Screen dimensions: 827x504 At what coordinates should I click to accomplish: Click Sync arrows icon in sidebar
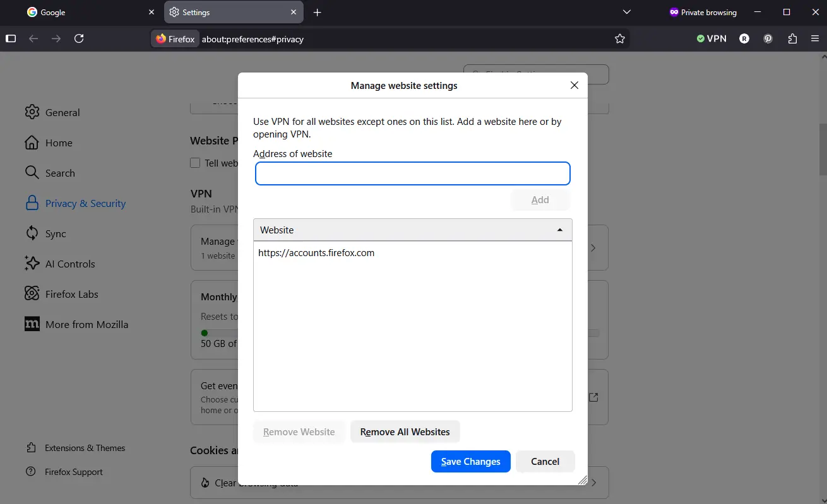pos(32,233)
